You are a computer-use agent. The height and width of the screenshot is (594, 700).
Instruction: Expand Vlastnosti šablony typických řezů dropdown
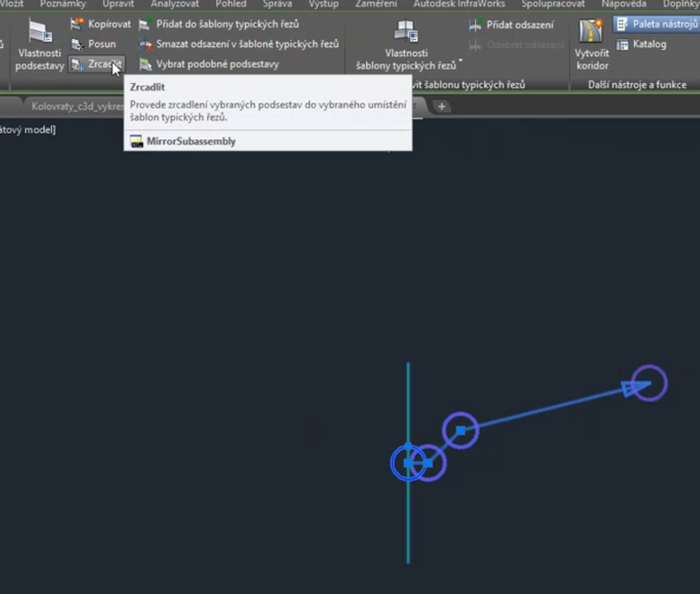[461, 61]
